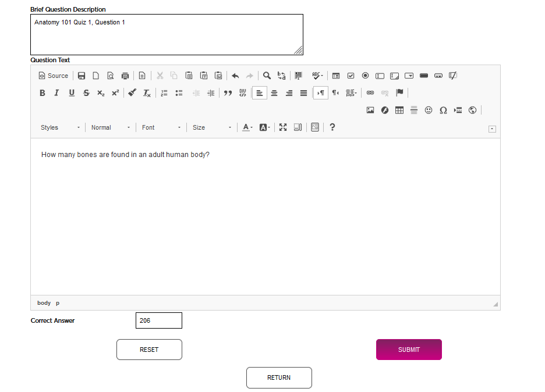The height and width of the screenshot is (392, 545).
Task: Click the Paste from Word icon
Action: click(218, 76)
